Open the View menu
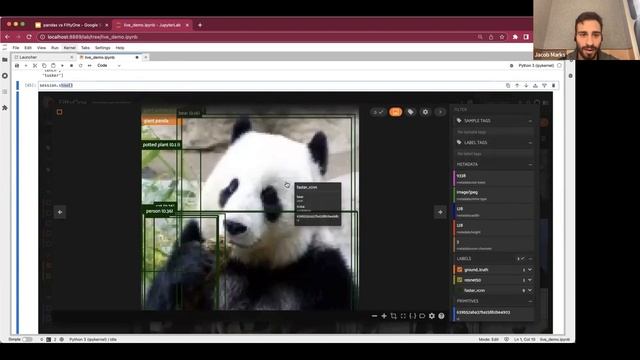This screenshot has height=360, width=640. click(x=41, y=48)
